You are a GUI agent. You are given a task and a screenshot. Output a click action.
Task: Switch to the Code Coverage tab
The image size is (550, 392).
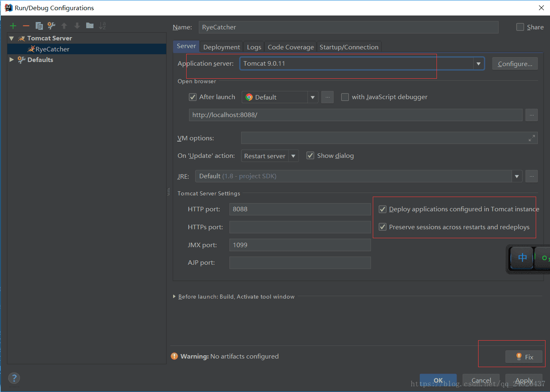tap(291, 47)
